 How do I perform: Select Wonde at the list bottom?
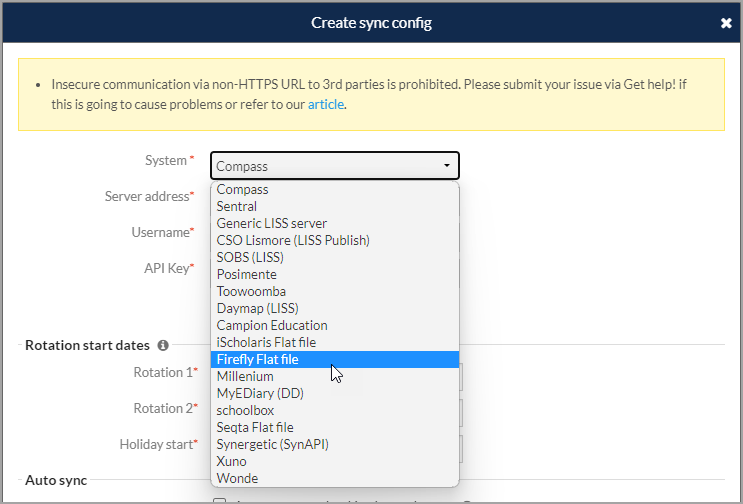pyautogui.click(x=237, y=478)
